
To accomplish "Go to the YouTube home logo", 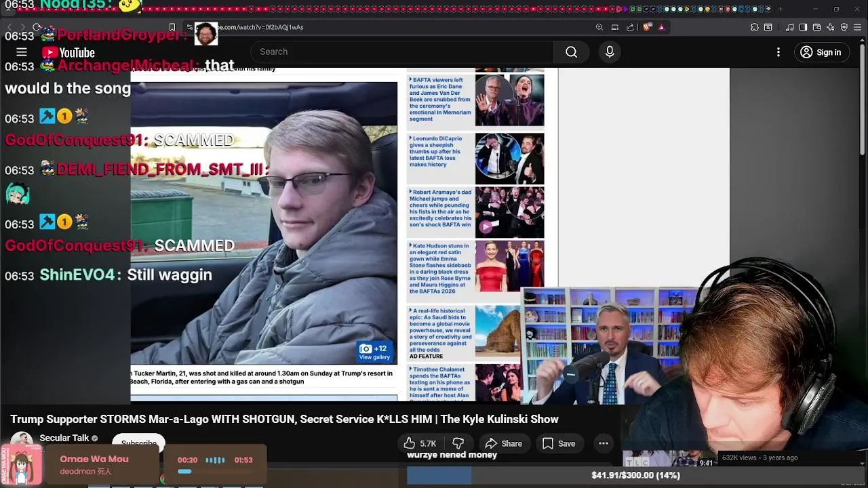I will 68,53.
